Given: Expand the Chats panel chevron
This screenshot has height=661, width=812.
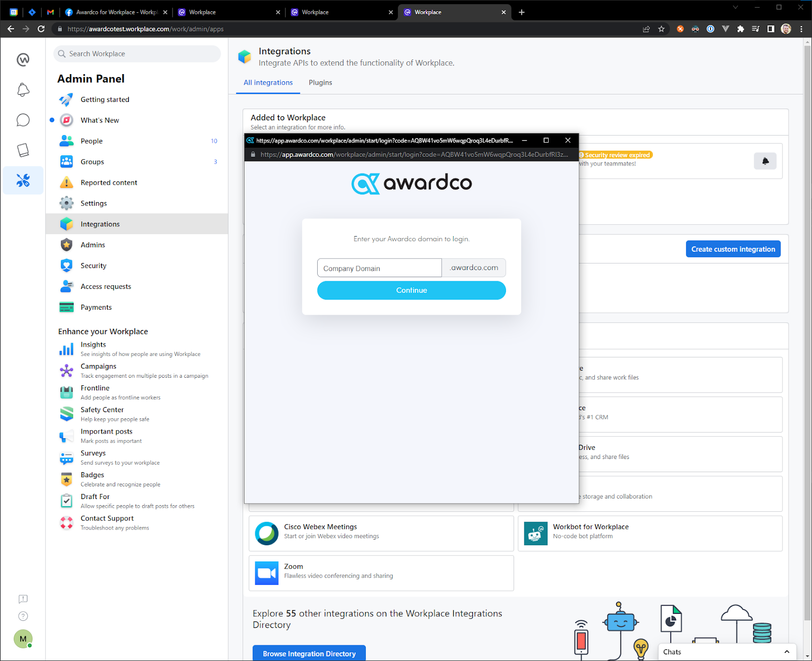Looking at the screenshot, I should point(787,652).
